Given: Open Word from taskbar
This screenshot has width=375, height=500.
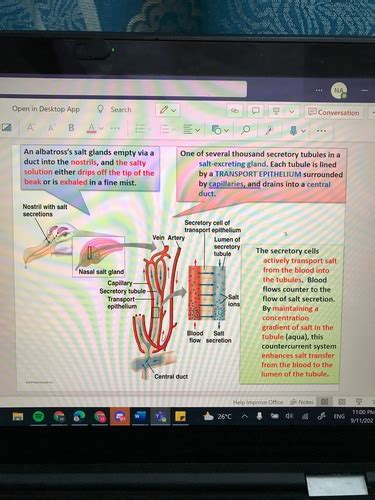Looking at the screenshot, I should coord(140,416).
